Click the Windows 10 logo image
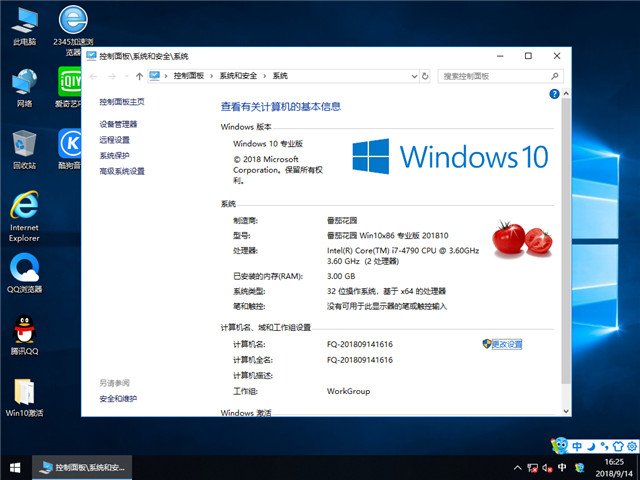 450,157
